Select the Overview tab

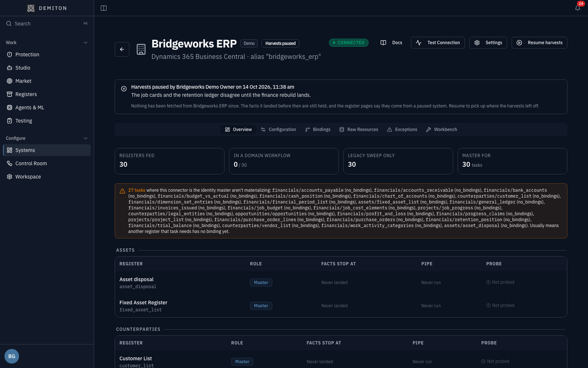click(238, 130)
